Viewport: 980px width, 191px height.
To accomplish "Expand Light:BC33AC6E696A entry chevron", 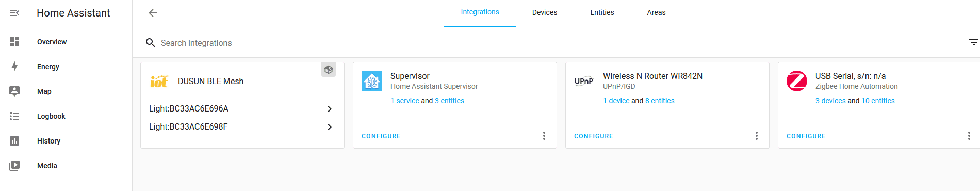I will pos(330,109).
